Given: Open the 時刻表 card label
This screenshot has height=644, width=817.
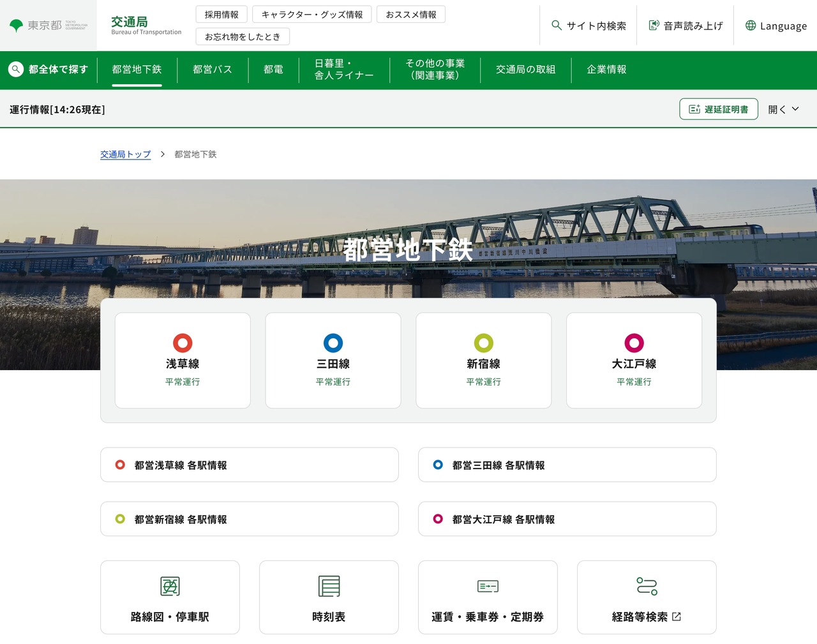Looking at the screenshot, I should [329, 617].
